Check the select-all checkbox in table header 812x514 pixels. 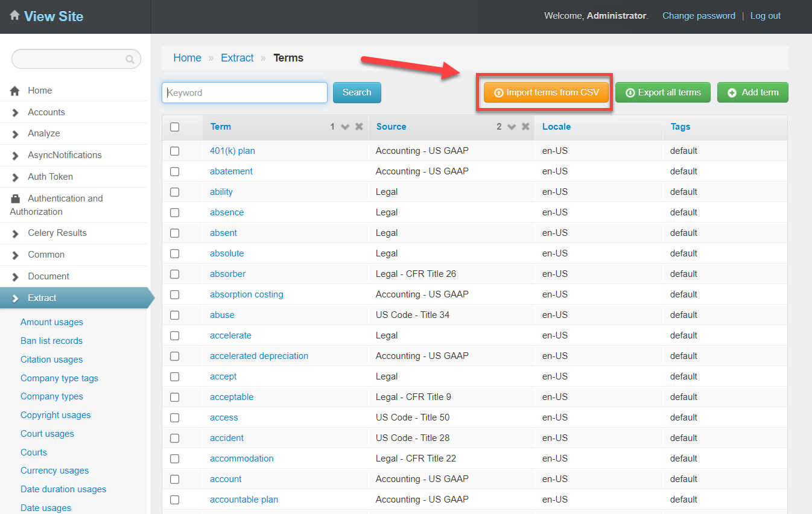coord(175,127)
